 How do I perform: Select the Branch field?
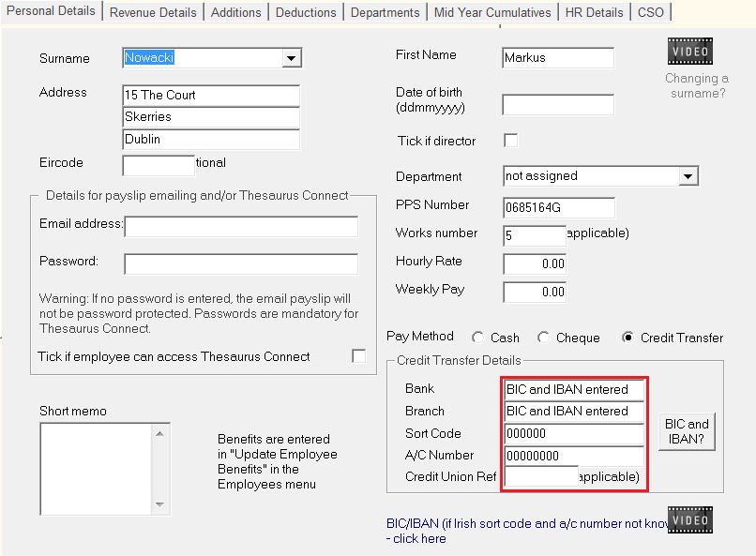point(574,412)
